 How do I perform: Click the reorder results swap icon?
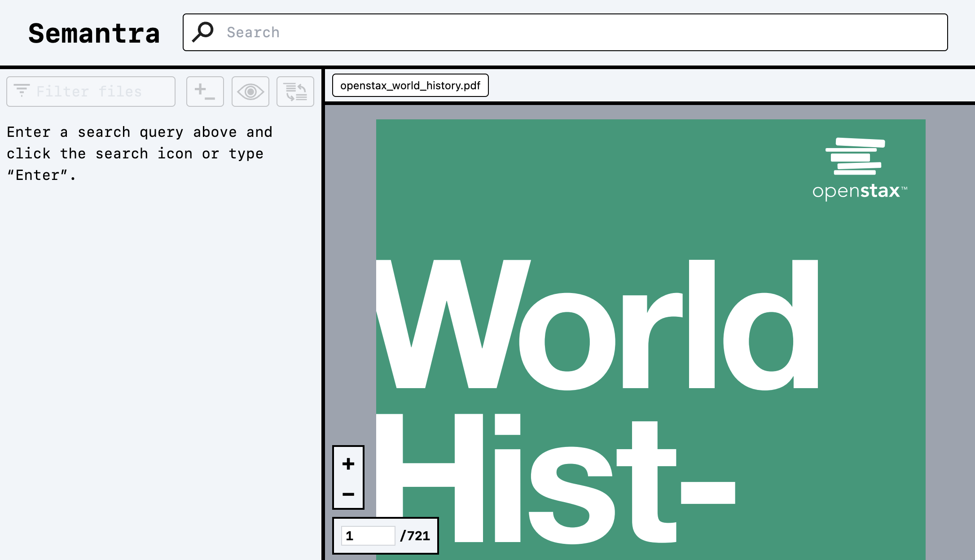pyautogui.click(x=295, y=92)
